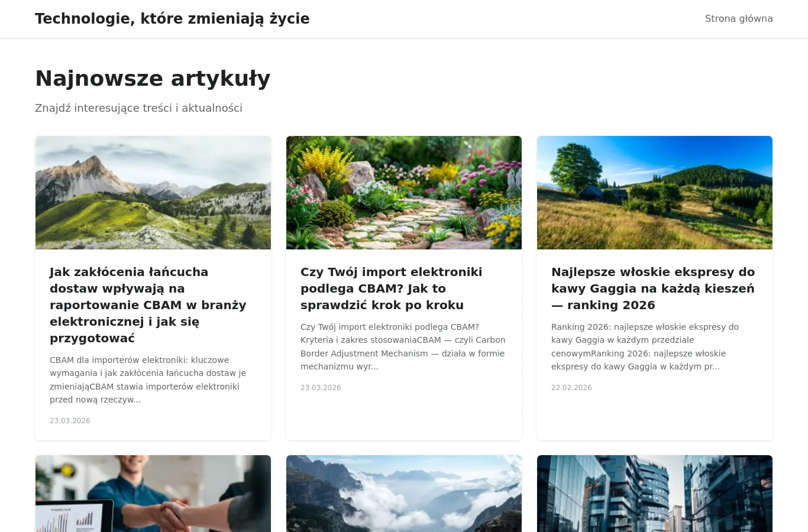Open the cloudy mountain valley article image
The image size is (808, 532).
tap(404, 494)
